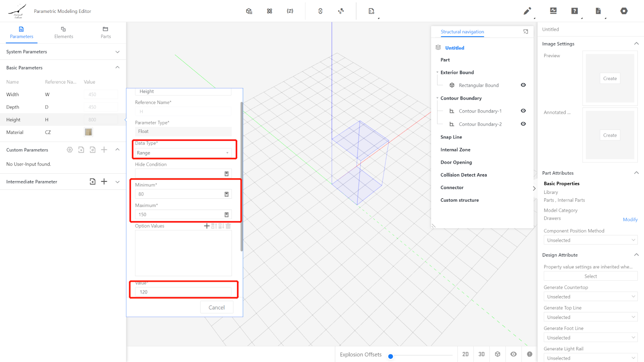Switch to the Elements tab
This screenshot has height=362, width=644.
(x=64, y=33)
